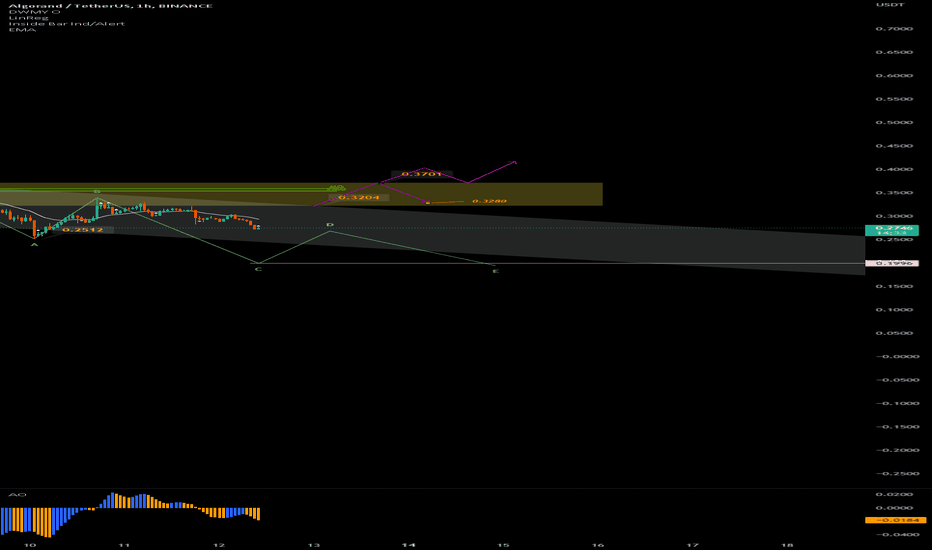Click the orange -0.0184 AO value tag

[x=895, y=520]
